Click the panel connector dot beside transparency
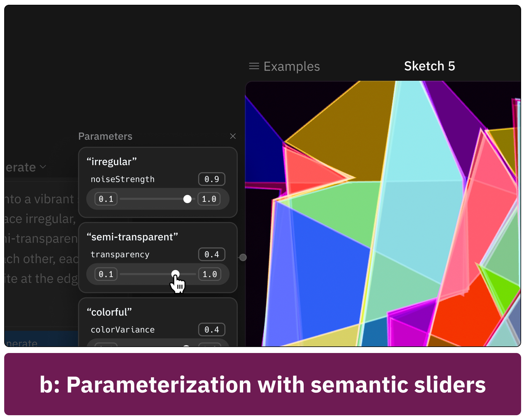528x420 pixels. tap(243, 257)
